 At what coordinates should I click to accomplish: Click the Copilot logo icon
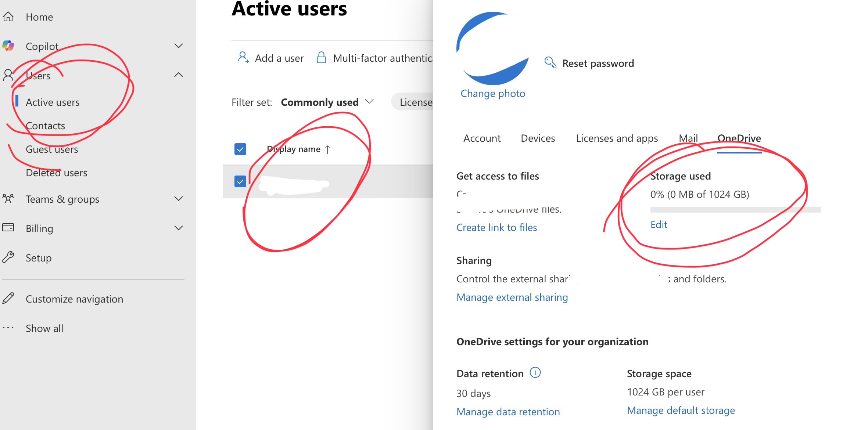click(x=8, y=46)
